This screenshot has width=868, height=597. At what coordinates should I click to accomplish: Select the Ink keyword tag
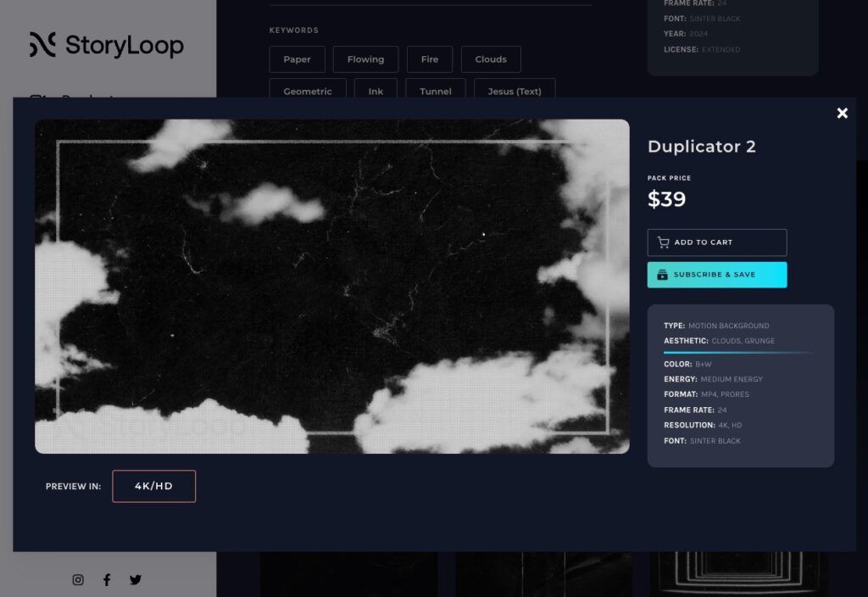click(376, 91)
